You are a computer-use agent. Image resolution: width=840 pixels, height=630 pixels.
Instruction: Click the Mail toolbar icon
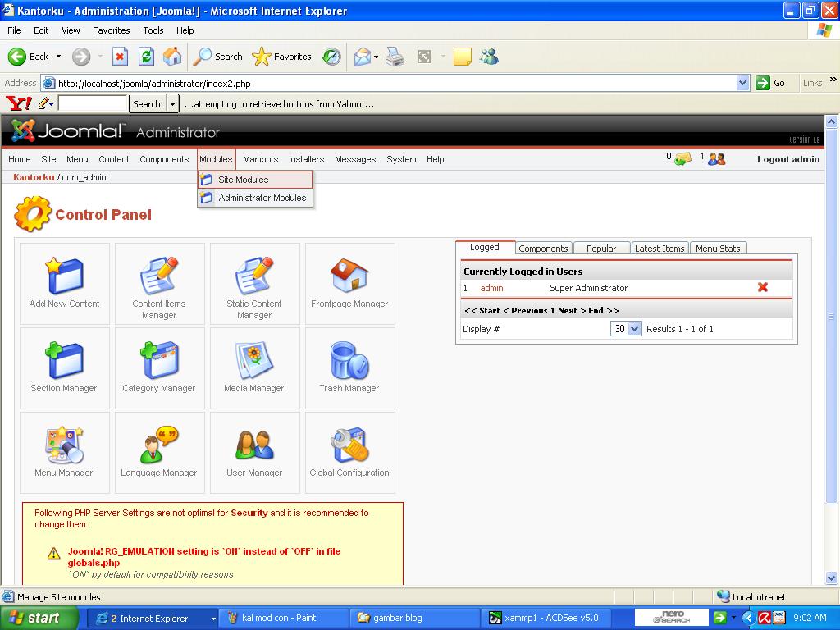(363, 57)
